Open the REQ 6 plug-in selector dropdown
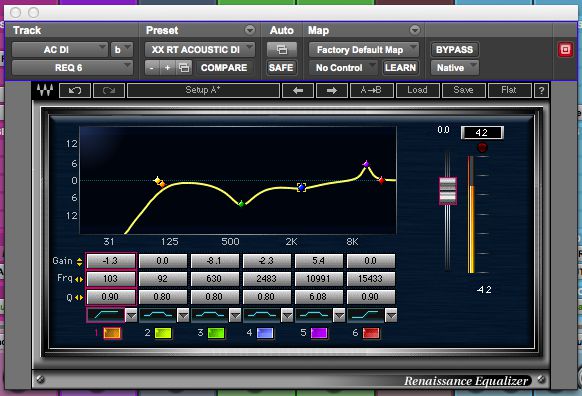Image resolution: width=582 pixels, height=396 pixels. (72, 68)
